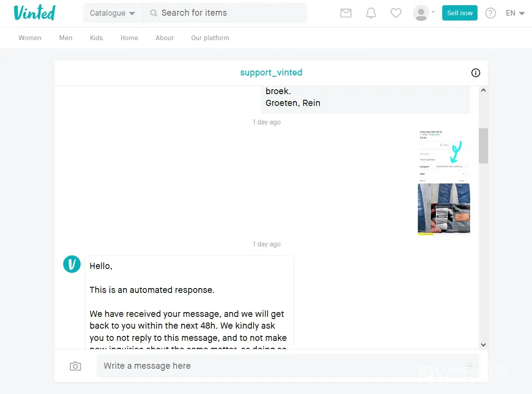Open notifications bell icon
This screenshot has height=394, width=532.
(371, 13)
